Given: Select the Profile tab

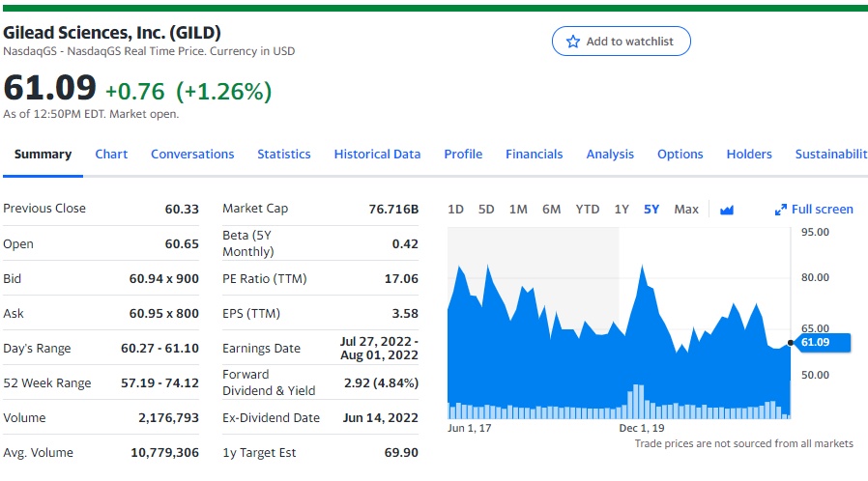Looking at the screenshot, I should click(463, 155).
